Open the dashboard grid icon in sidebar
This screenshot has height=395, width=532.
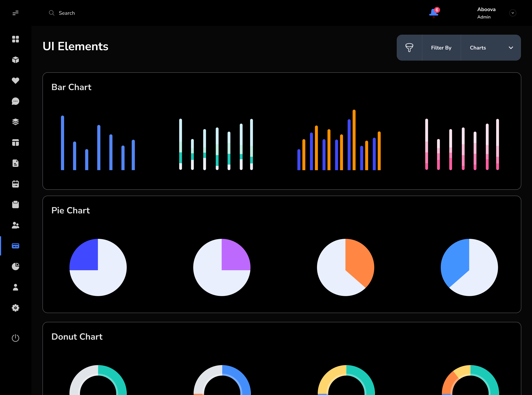point(16,39)
